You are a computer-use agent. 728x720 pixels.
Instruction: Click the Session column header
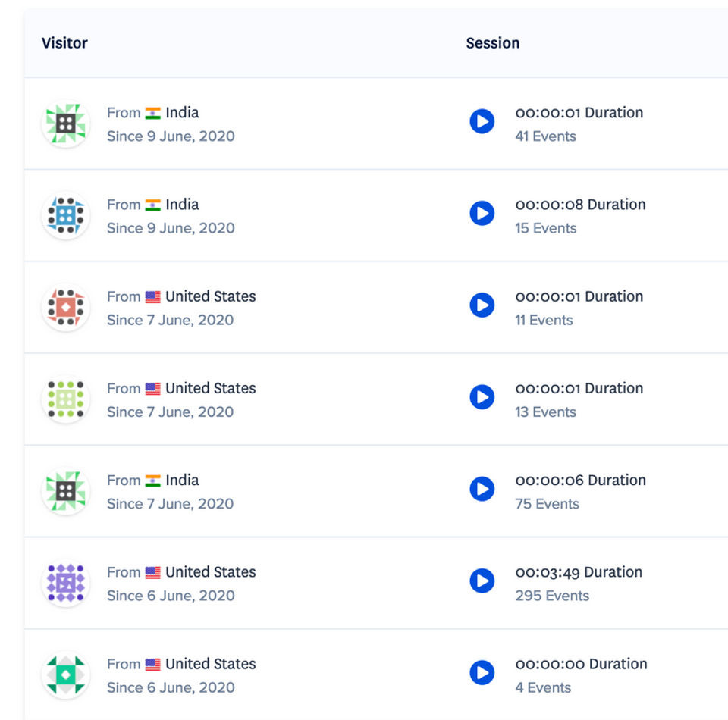(x=493, y=42)
